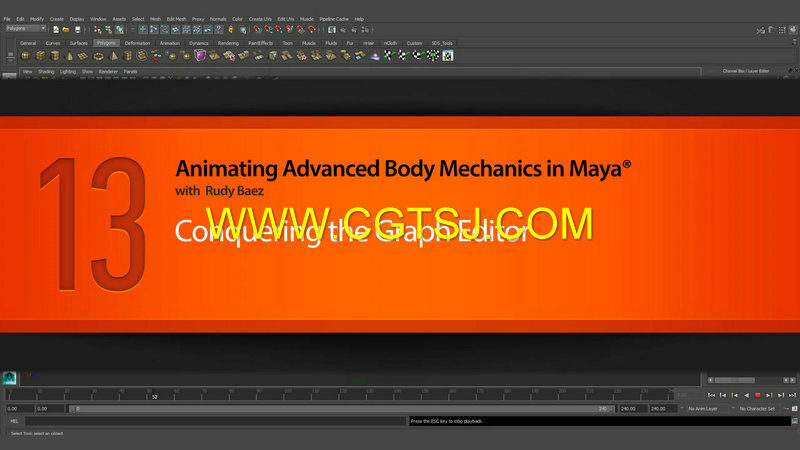Image resolution: width=800 pixels, height=450 pixels.
Task: Switch to the PaintEffects shelf tab
Action: pyautogui.click(x=260, y=43)
